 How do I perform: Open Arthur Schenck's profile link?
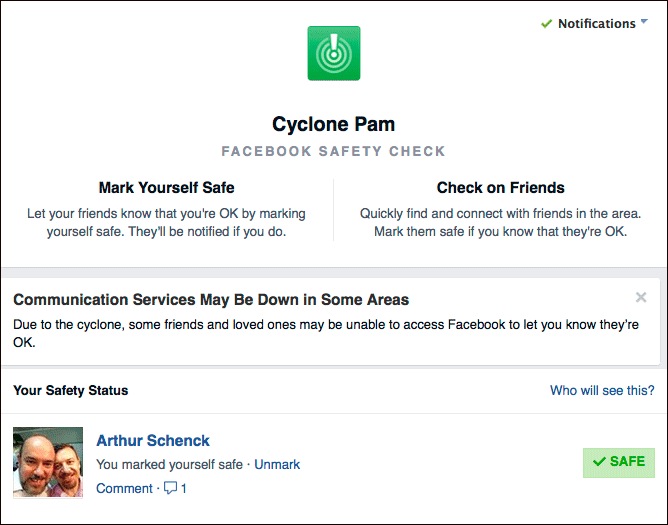(153, 440)
